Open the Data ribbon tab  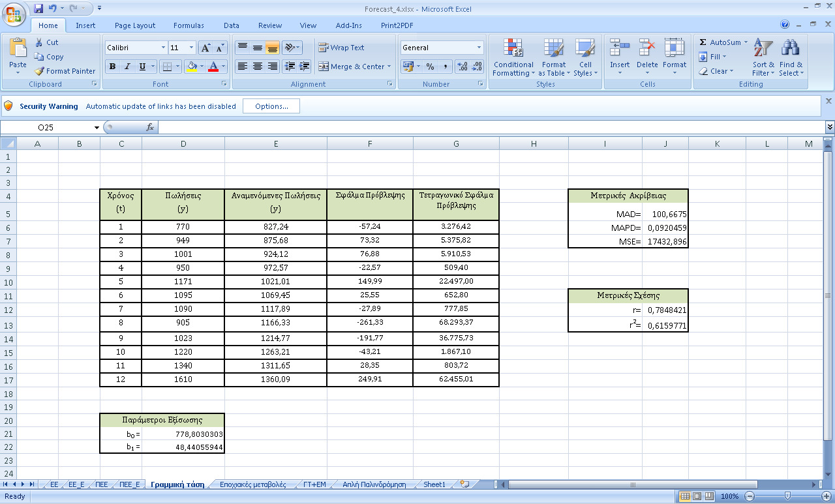tap(232, 25)
